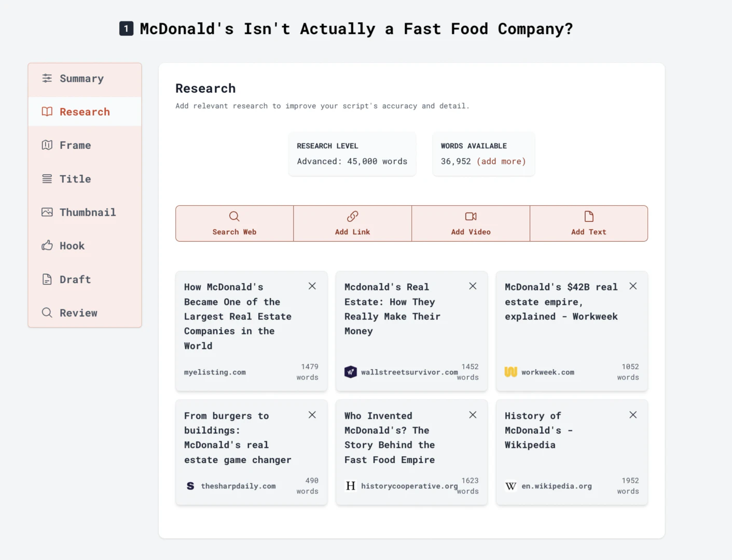The width and height of the screenshot is (732, 560).
Task: Select the Search Web magnifier icon
Action: point(234,216)
